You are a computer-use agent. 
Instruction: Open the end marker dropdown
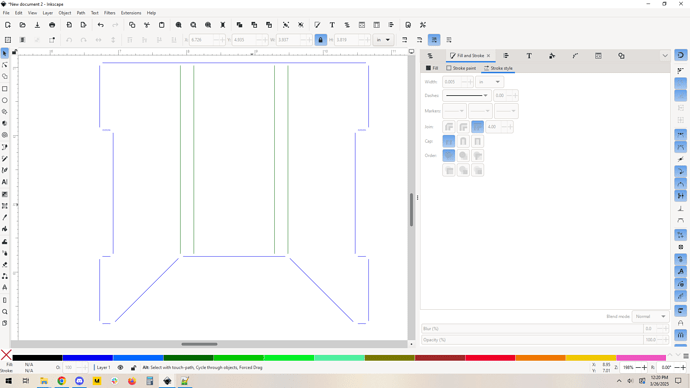506,111
